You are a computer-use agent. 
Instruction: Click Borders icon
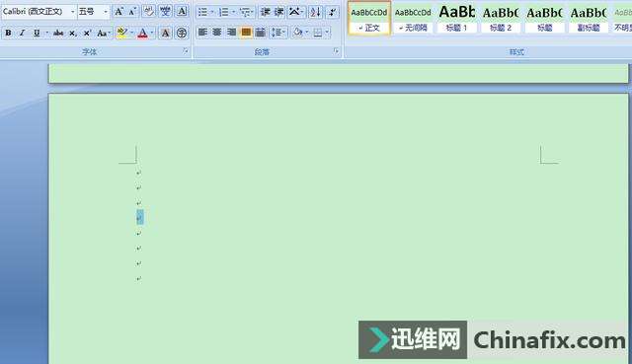(x=318, y=33)
